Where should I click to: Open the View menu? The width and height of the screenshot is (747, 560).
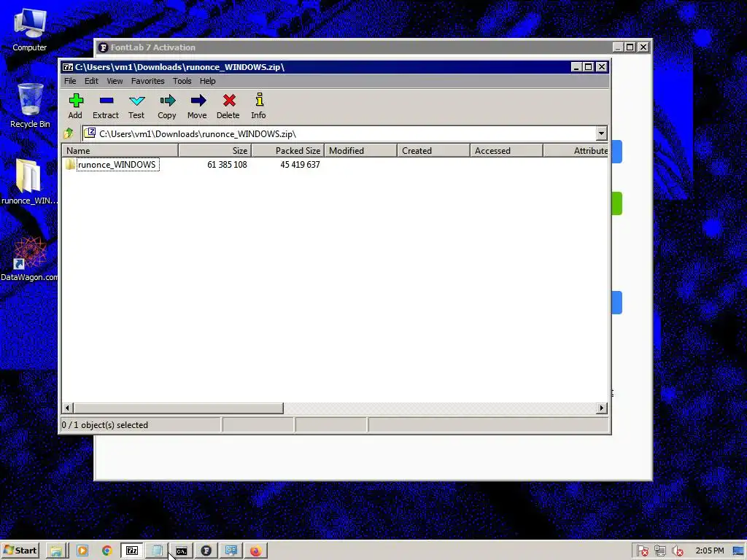tap(115, 81)
